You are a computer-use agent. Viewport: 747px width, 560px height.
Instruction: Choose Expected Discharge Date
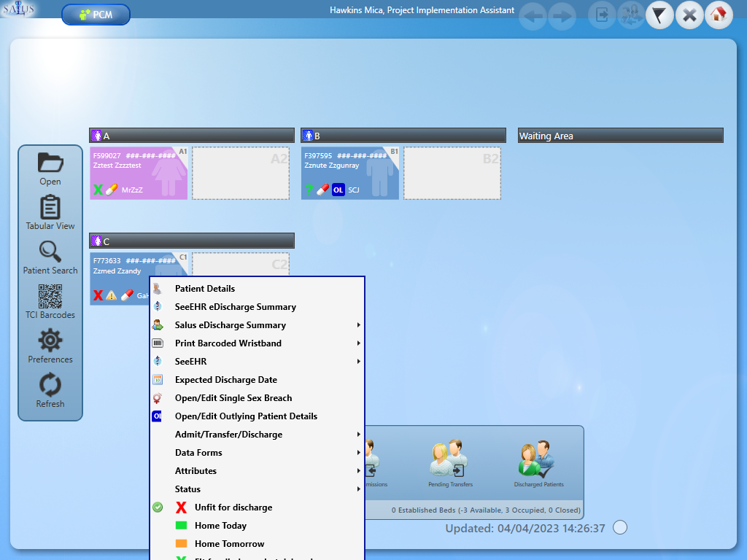point(258,379)
